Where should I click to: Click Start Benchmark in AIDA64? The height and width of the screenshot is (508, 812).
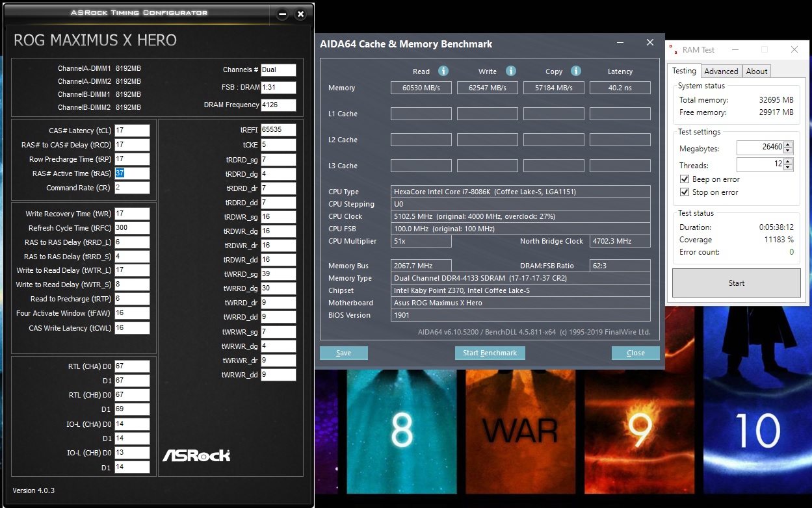[490, 353]
